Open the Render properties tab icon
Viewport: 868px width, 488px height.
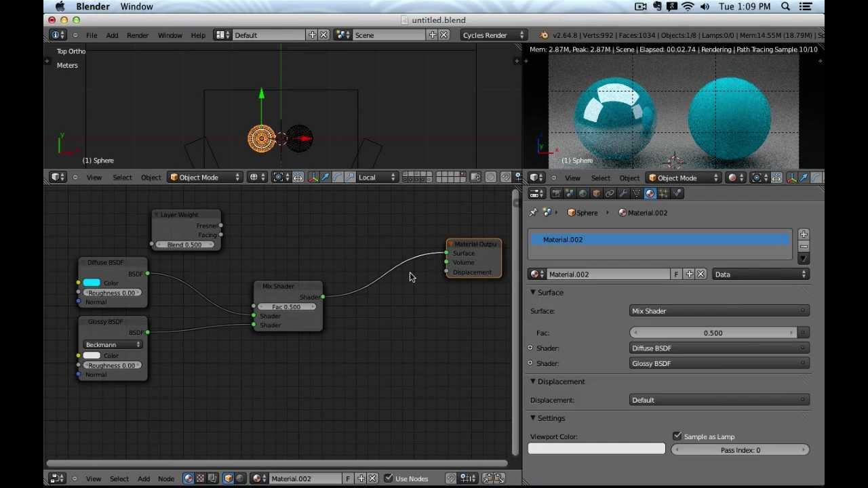click(557, 193)
